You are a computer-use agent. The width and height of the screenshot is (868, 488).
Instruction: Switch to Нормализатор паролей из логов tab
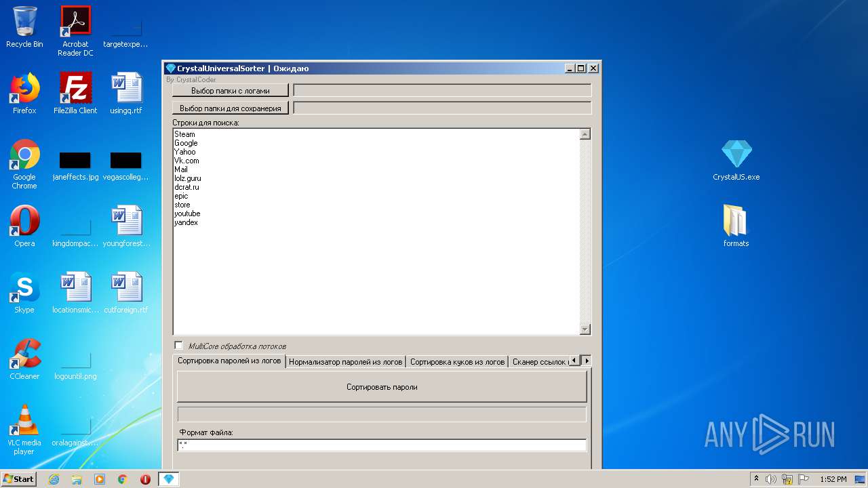click(x=346, y=362)
